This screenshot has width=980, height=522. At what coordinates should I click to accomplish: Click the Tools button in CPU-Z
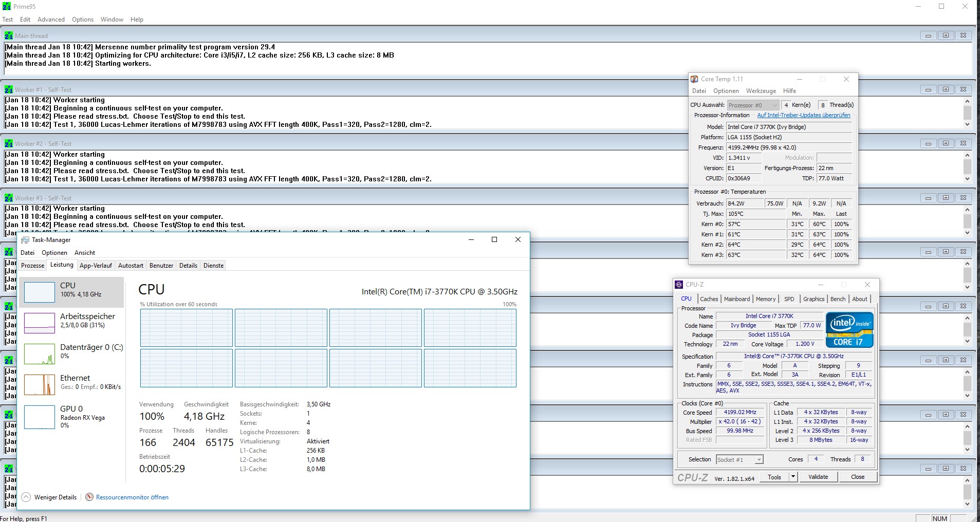(774, 477)
